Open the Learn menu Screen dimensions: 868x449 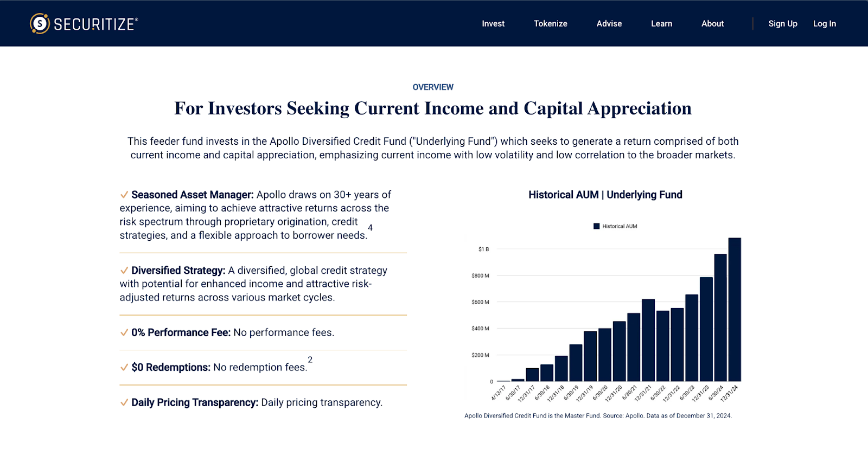(662, 23)
